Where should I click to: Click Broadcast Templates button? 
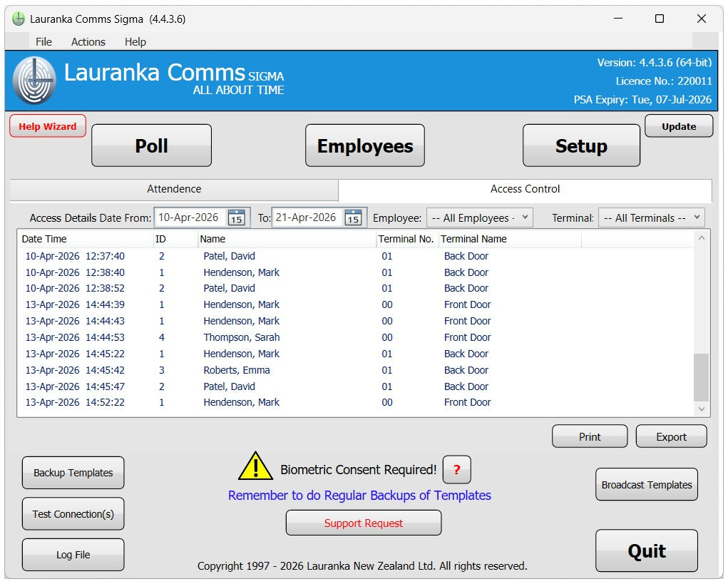tap(647, 485)
